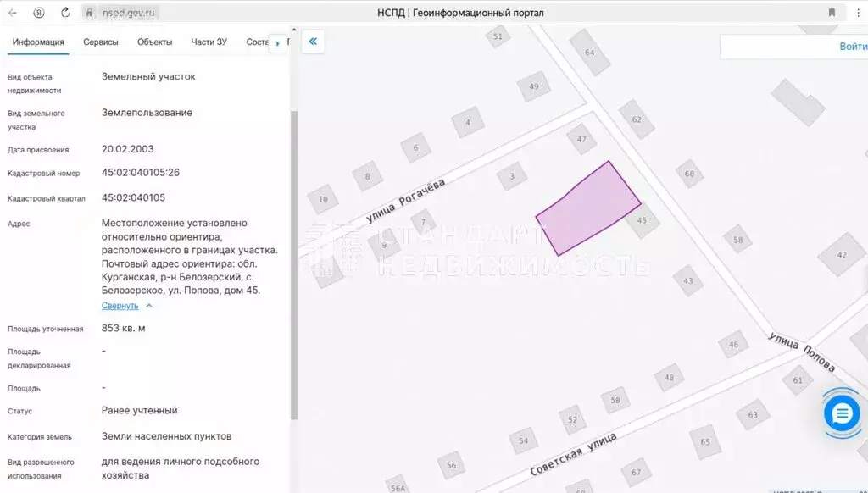The height and width of the screenshot is (493, 868).
Task: Click scrollbar up arrow on info panel
Action: tap(294, 30)
